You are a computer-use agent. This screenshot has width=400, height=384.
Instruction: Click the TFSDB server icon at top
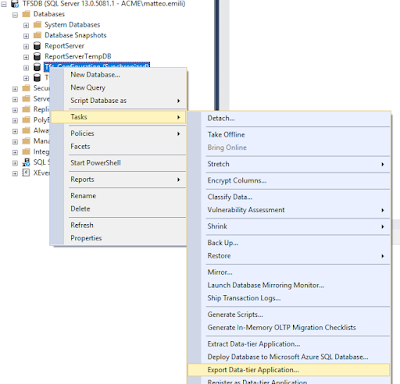15,4
